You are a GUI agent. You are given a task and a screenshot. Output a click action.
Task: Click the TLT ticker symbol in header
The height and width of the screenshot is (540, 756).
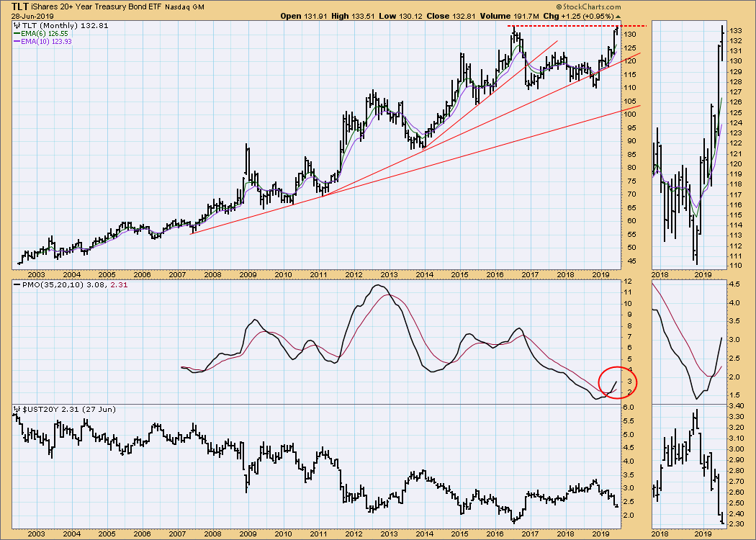click(x=19, y=6)
